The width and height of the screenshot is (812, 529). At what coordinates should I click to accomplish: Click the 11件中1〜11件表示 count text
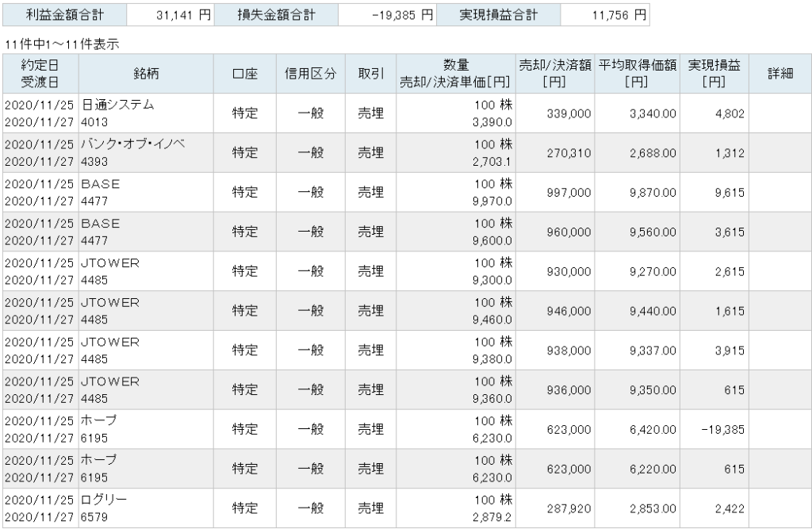tap(62, 44)
